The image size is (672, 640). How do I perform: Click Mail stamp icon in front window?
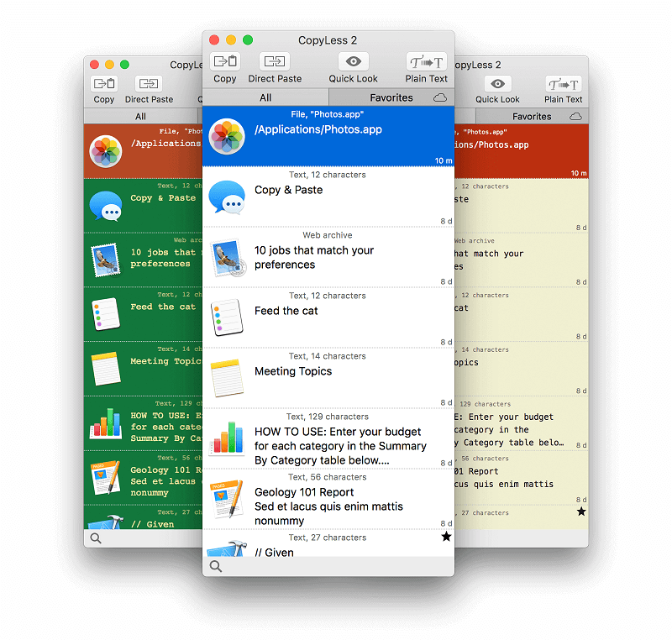(228, 258)
